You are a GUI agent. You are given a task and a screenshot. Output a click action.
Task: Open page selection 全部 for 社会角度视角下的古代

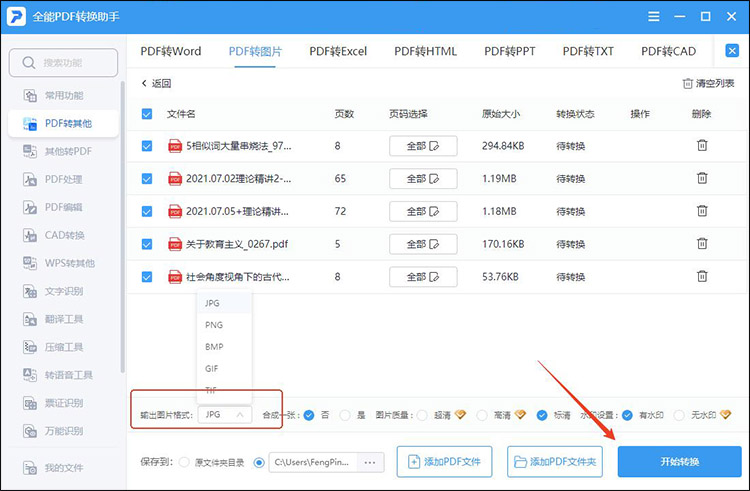click(423, 277)
